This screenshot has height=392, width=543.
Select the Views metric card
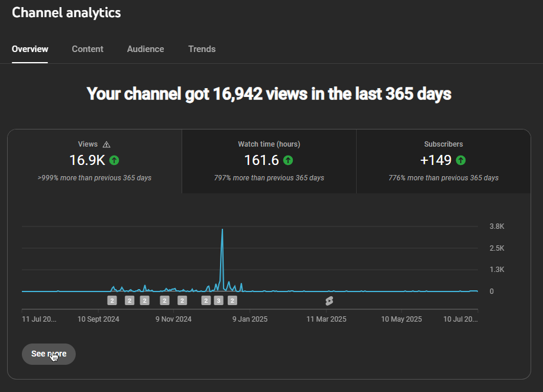click(95, 161)
